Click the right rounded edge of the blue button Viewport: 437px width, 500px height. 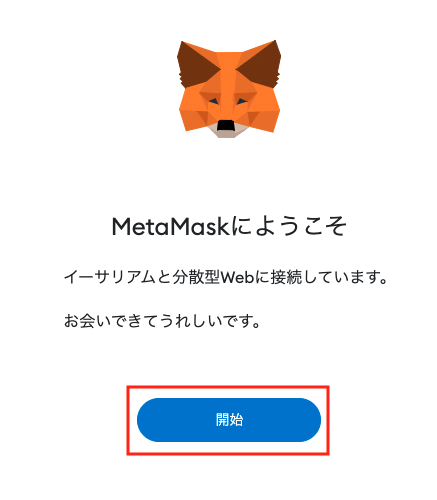coord(311,420)
